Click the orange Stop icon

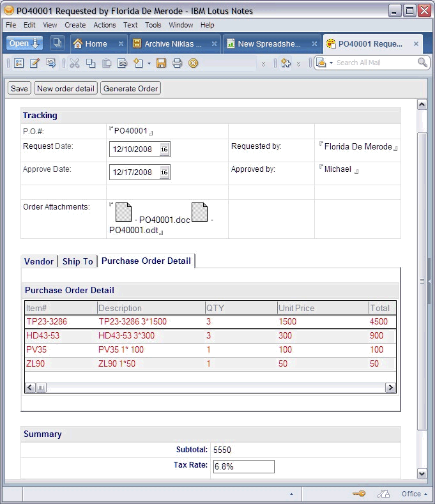[x=193, y=63]
